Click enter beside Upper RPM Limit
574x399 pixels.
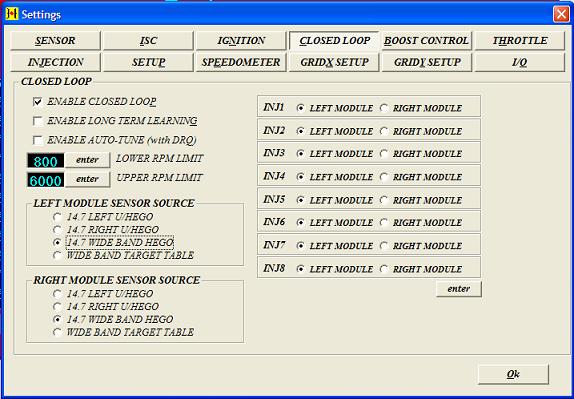point(87,179)
